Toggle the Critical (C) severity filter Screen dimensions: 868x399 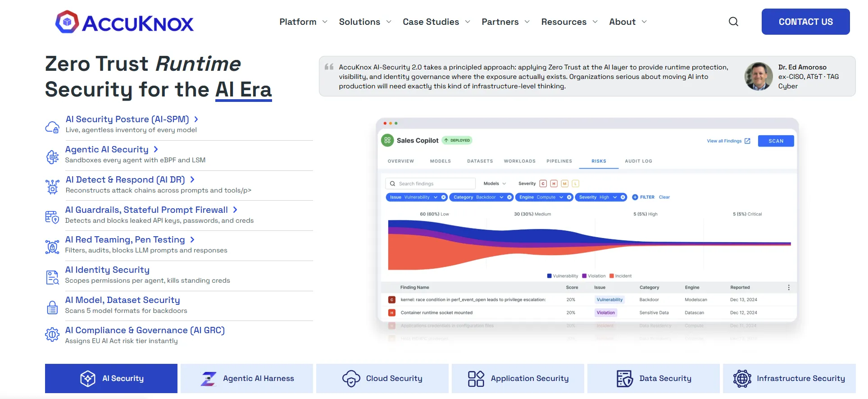543,183
